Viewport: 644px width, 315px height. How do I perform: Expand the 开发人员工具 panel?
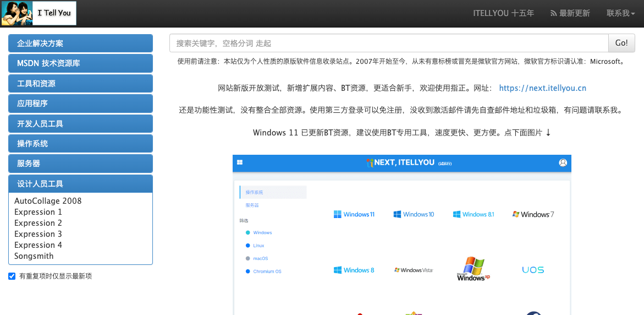[x=80, y=124]
